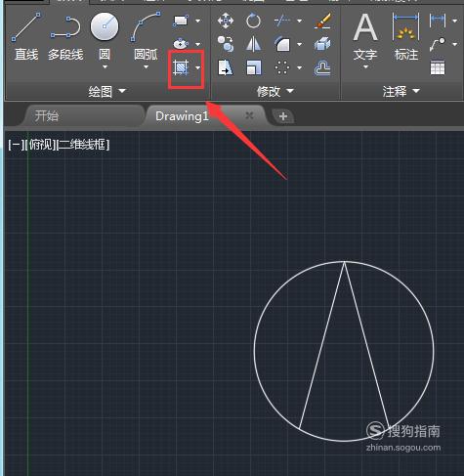Viewport: 464px width, 476px height.
Task: Open the Fillet tool dropdown arrow
Action: click(x=299, y=44)
